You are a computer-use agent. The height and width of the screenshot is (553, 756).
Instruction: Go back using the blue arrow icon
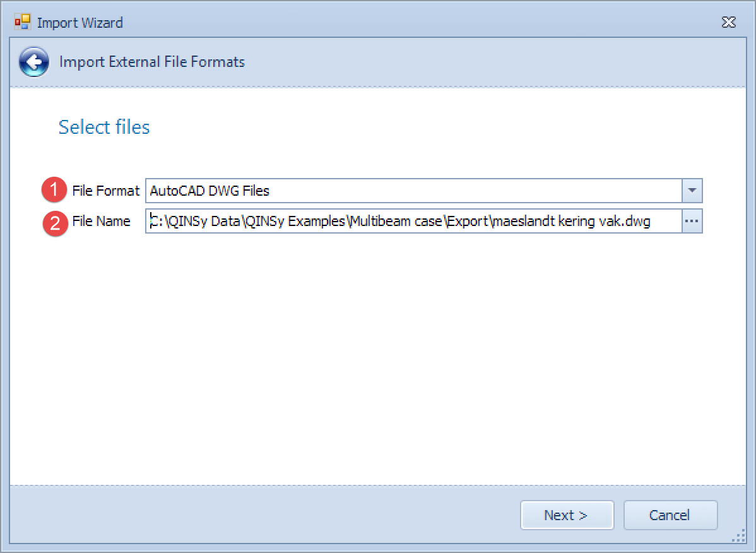[34, 62]
